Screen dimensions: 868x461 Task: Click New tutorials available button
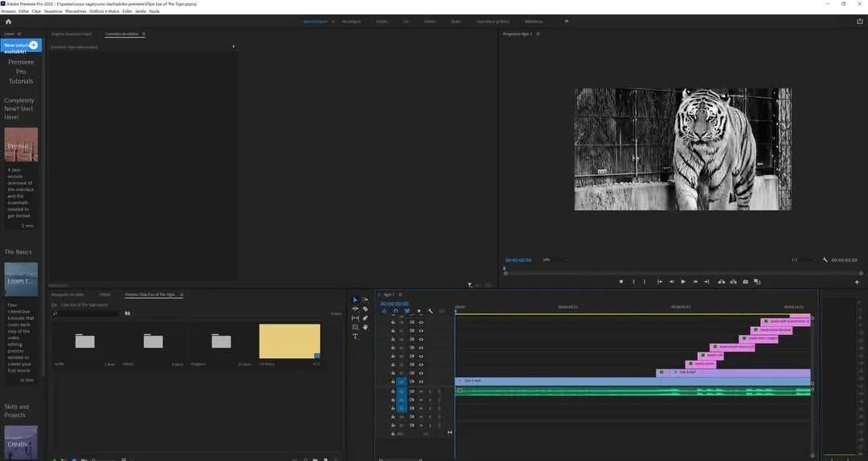coord(21,46)
